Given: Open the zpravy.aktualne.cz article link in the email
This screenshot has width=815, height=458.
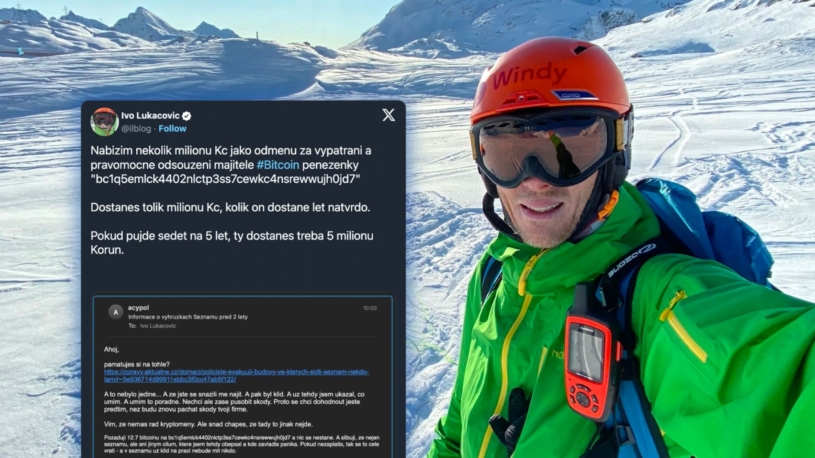Looking at the screenshot, I should (236, 375).
